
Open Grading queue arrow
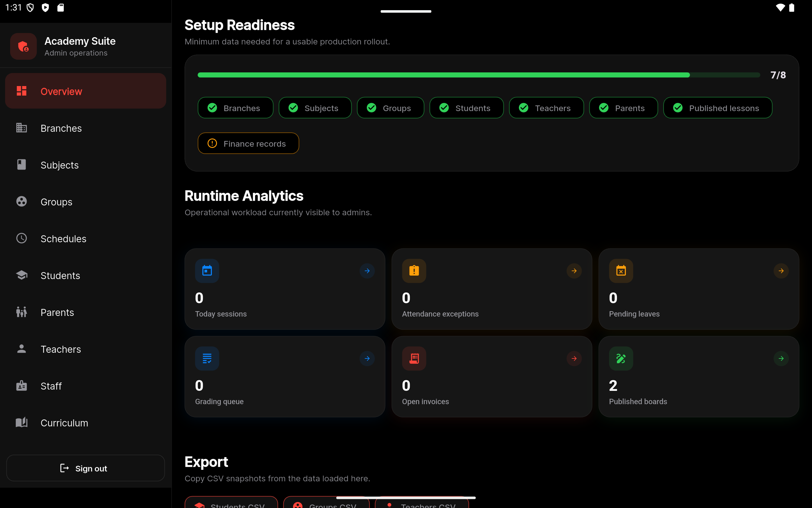(367, 358)
